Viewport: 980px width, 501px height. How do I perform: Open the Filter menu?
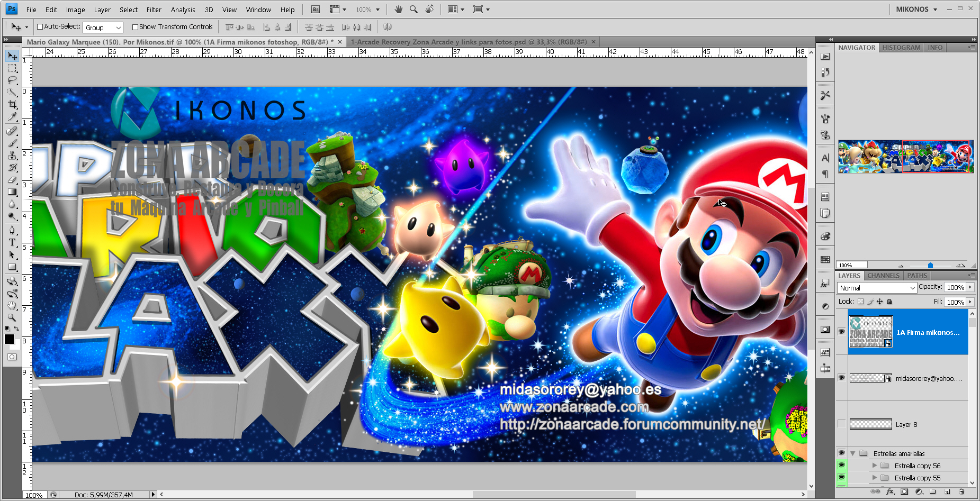(x=154, y=10)
